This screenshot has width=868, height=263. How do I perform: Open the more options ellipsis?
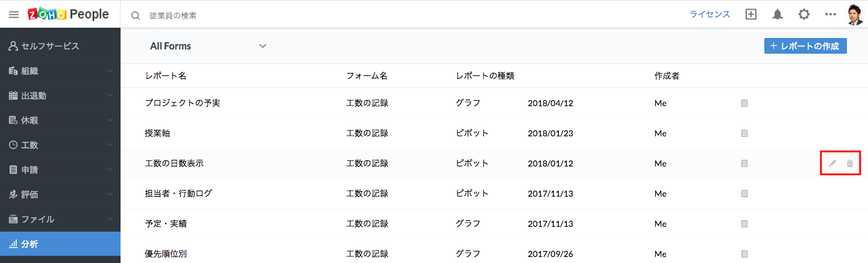point(831,14)
